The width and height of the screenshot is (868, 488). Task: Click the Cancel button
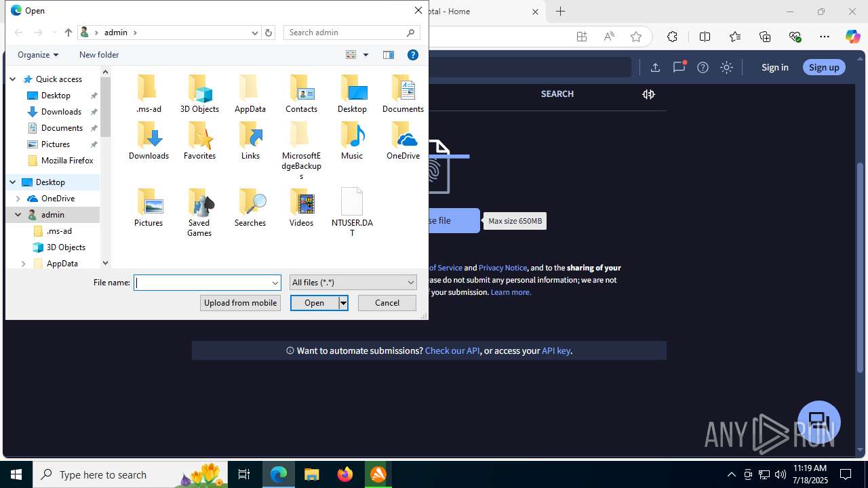(x=387, y=303)
